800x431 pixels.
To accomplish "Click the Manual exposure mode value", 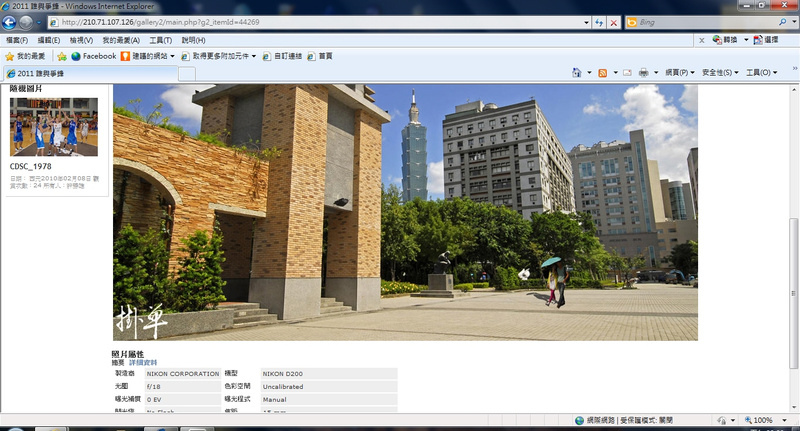I will click(x=329, y=399).
